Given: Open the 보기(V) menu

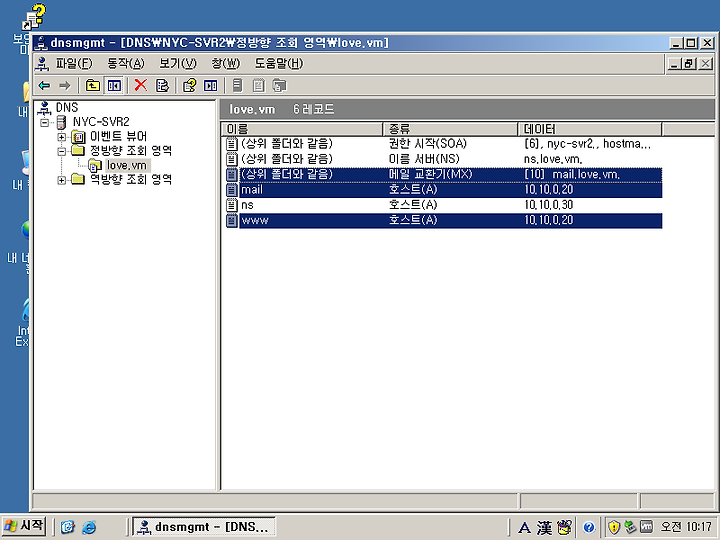Looking at the screenshot, I should click(x=178, y=64).
